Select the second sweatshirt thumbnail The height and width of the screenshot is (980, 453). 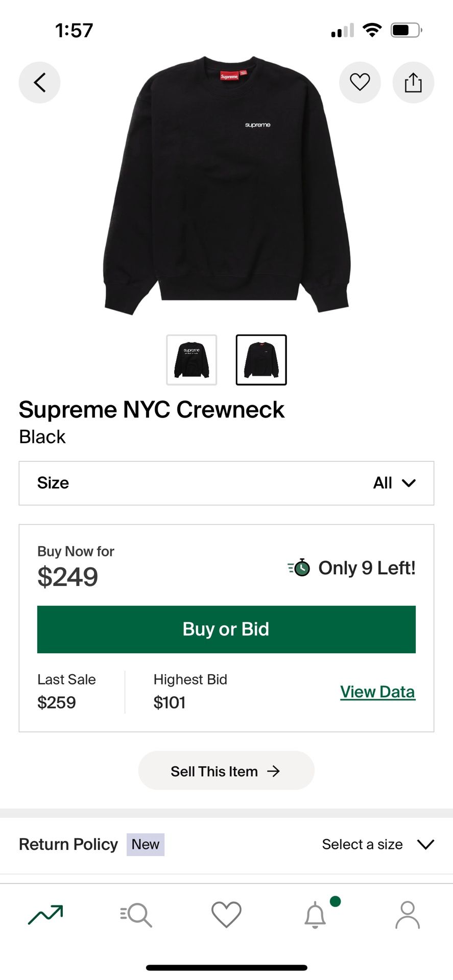click(x=261, y=360)
